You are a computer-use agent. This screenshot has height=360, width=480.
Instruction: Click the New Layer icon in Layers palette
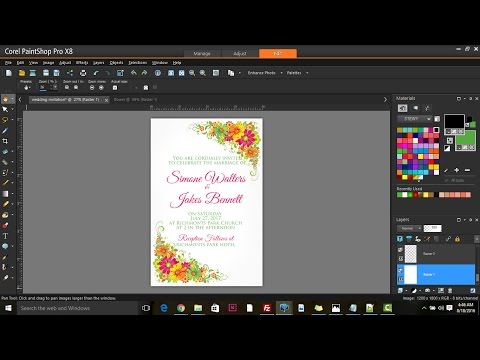400,291
